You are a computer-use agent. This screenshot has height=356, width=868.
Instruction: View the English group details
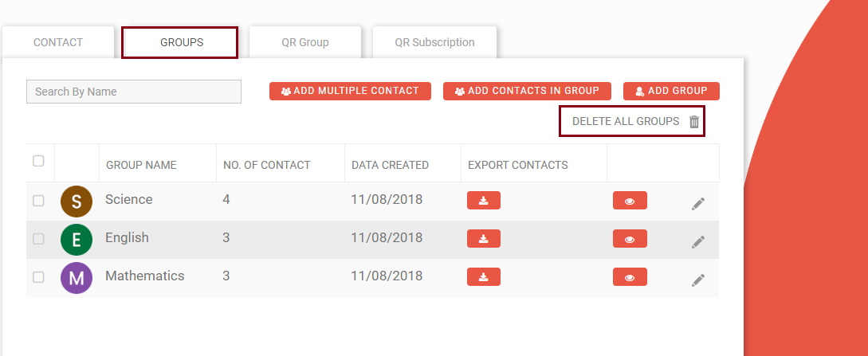click(630, 238)
